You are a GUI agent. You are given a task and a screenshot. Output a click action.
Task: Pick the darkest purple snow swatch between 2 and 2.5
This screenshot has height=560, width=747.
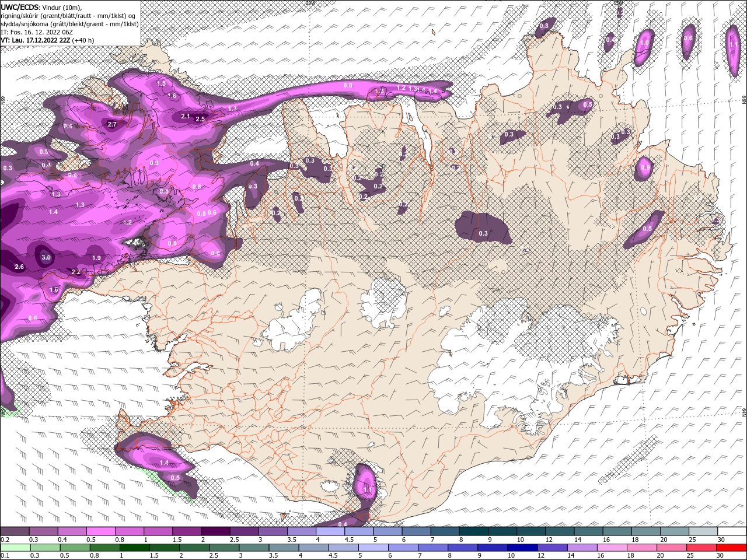tap(215, 531)
